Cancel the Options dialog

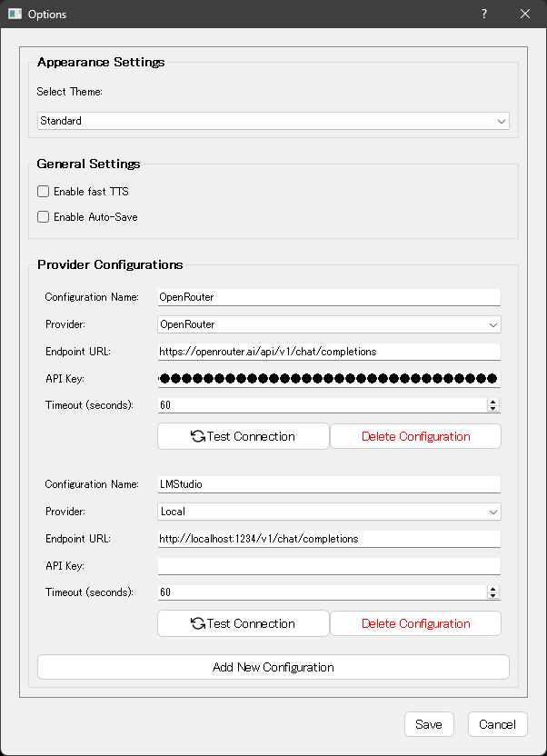[x=497, y=724]
